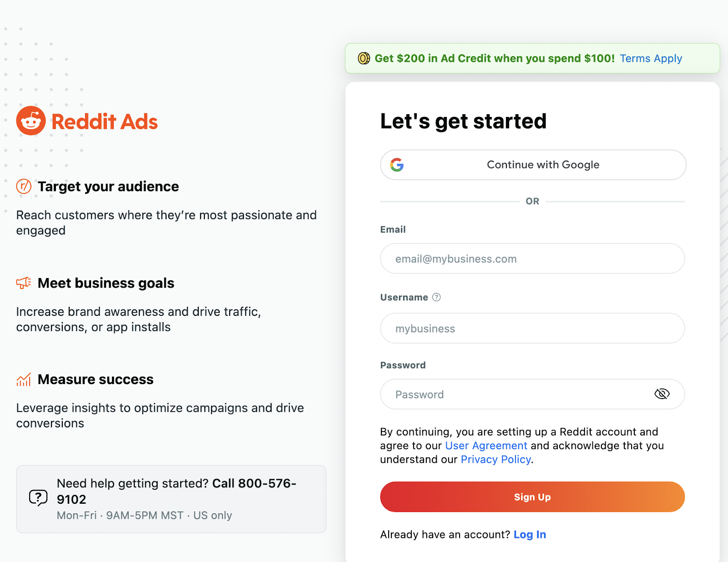Click the Target your audience icon
The width and height of the screenshot is (728, 562).
tap(24, 186)
